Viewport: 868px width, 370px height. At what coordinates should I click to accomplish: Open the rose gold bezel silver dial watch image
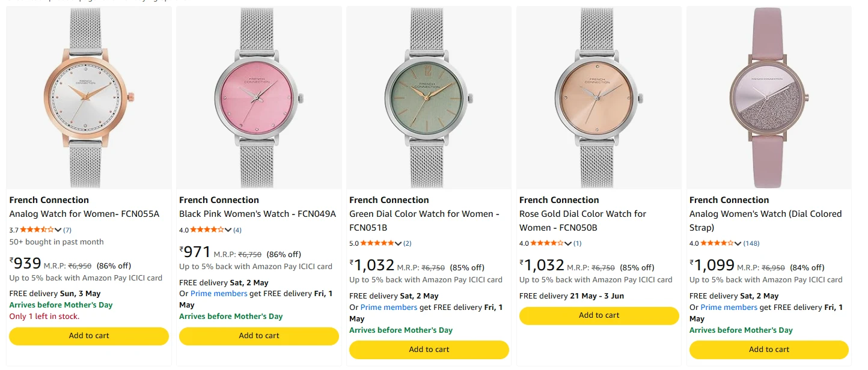[89, 97]
